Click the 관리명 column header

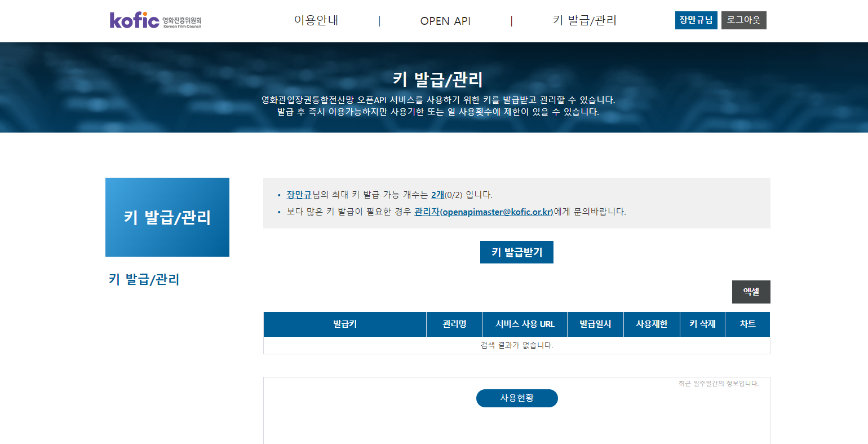pyautogui.click(x=455, y=324)
